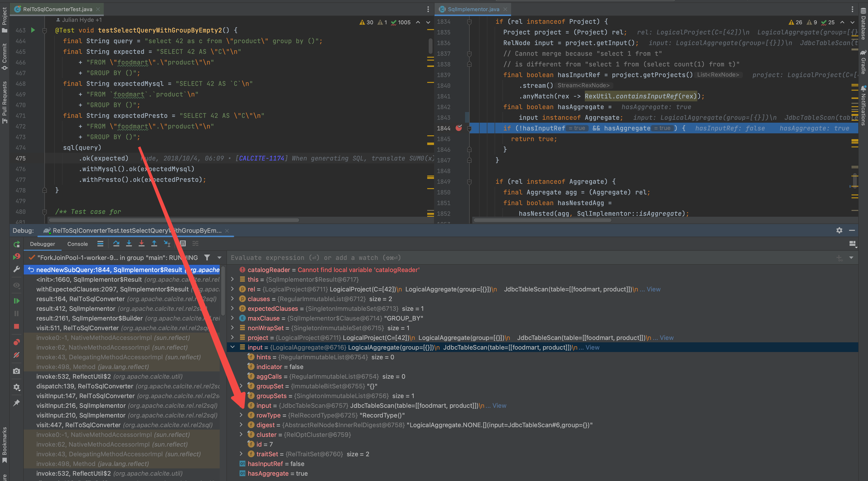Open thread selector dropdown arrow
This screenshot has height=481, width=868.
coord(219,258)
